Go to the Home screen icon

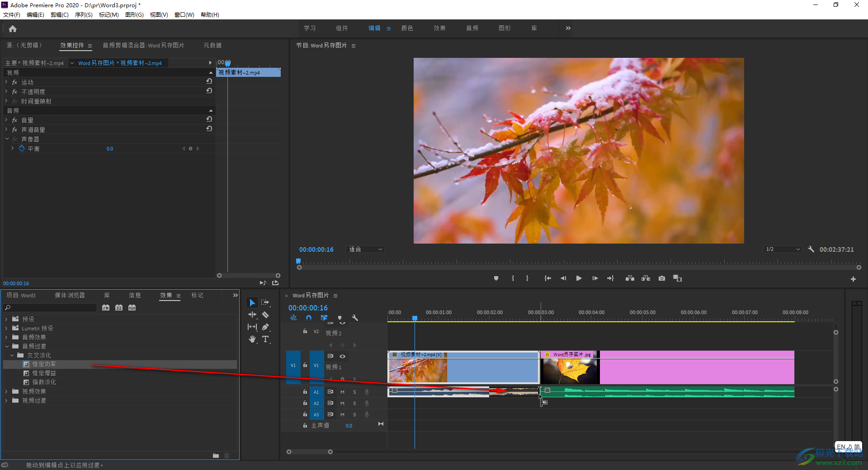(13, 29)
